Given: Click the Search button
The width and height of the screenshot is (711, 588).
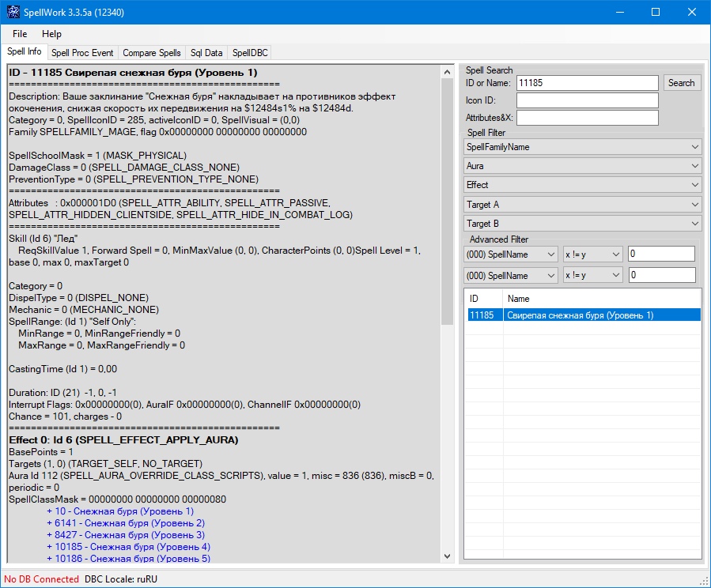Looking at the screenshot, I should coord(681,83).
